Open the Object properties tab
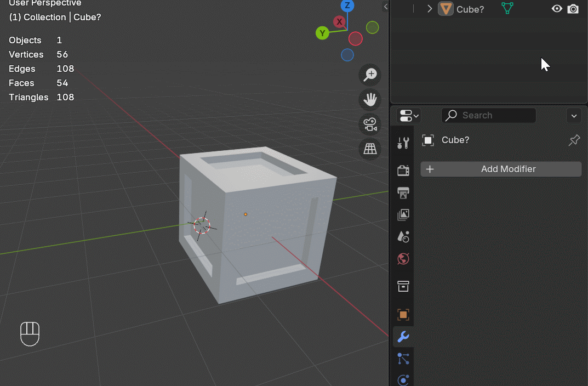This screenshot has height=386, width=588. [x=403, y=315]
